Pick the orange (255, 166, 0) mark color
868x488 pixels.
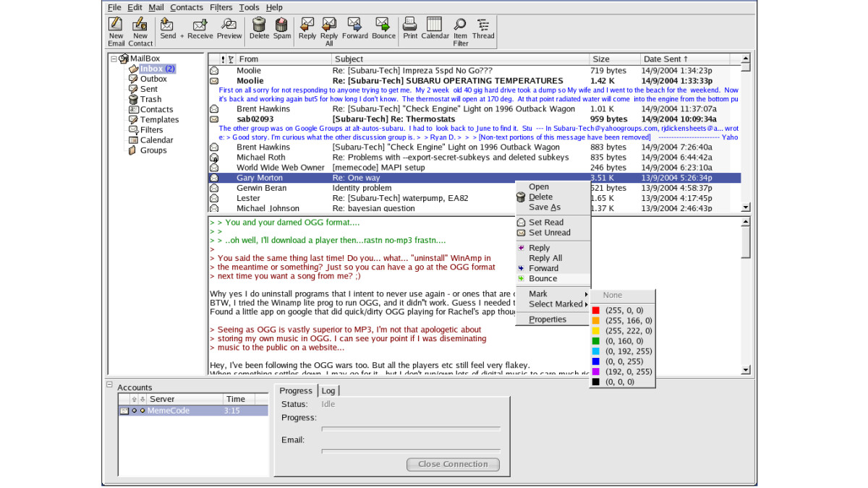click(623, 320)
